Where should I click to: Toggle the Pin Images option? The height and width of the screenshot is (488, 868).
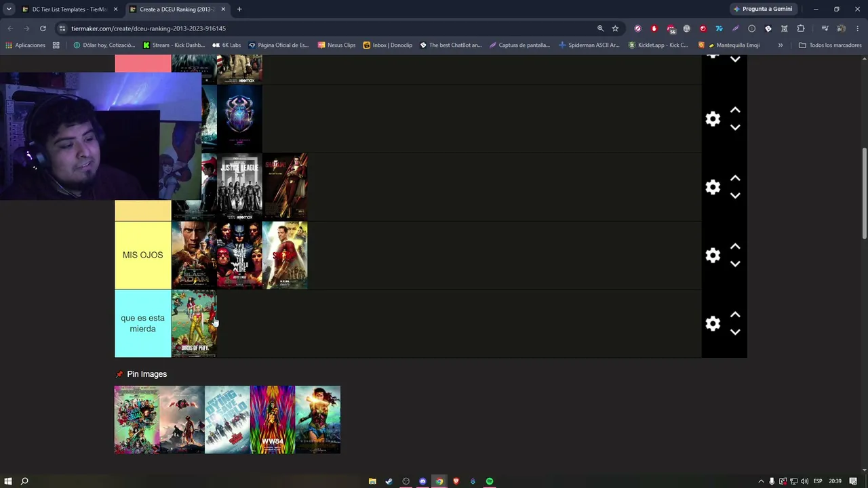click(141, 374)
